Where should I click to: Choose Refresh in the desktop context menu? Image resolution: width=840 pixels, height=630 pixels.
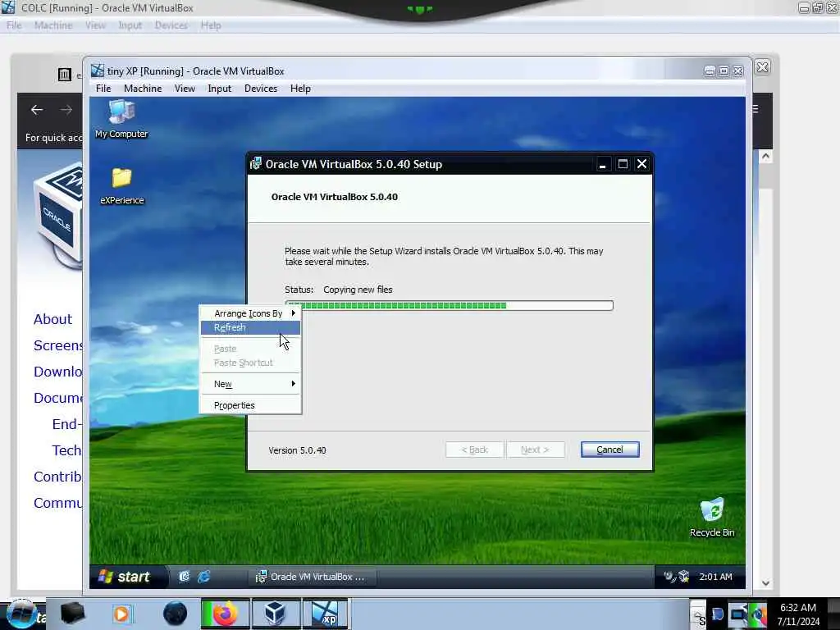click(x=250, y=327)
